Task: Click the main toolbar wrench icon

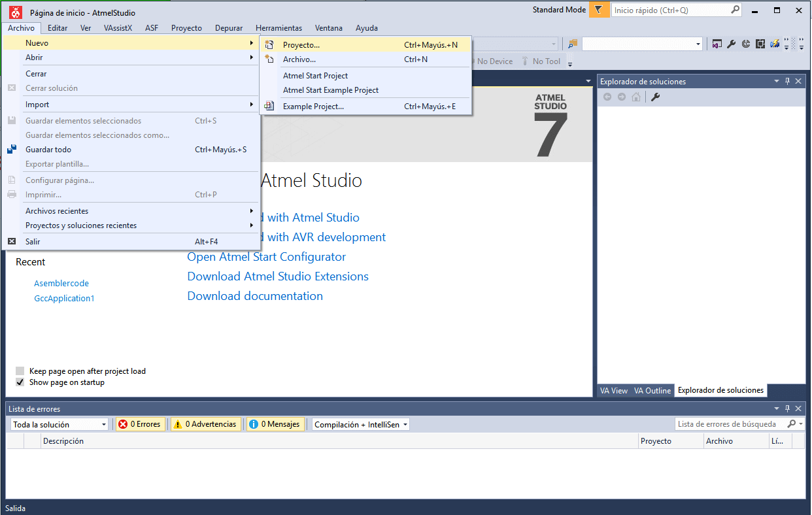Action: click(x=732, y=44)
